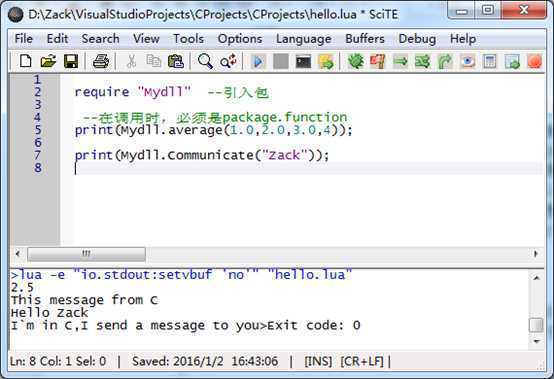Viewport: 554px width, 379px height.
Task: Click the editor scrollbar left arrow
Action: click(18, 254)
